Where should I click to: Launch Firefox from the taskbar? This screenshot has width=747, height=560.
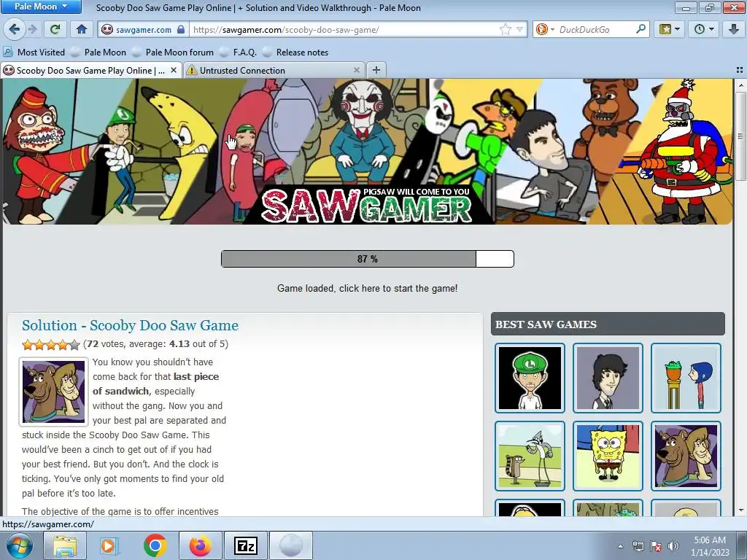coord(200,545)
